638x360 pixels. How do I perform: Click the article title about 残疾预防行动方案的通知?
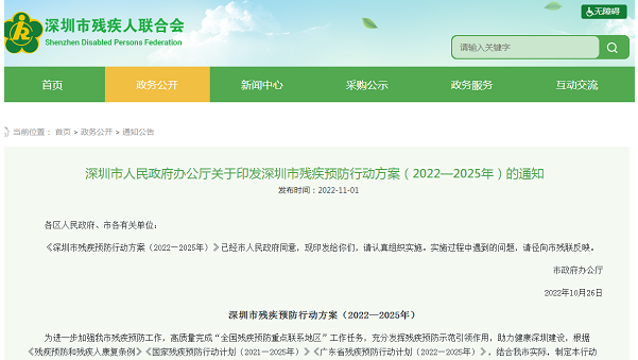315,174
